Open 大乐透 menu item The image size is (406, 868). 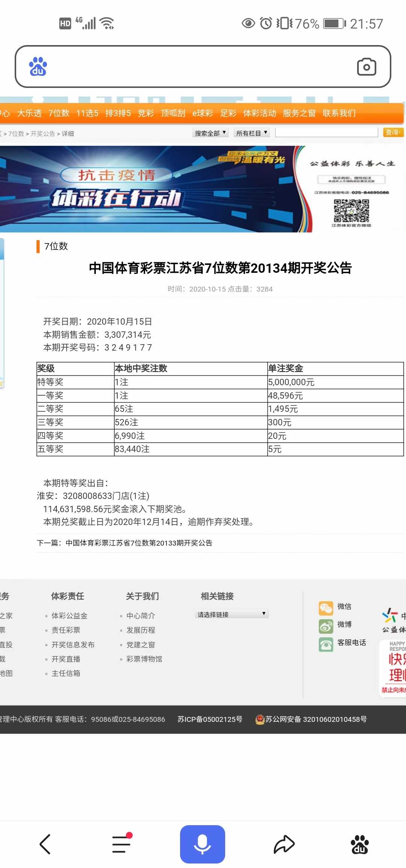click(x=29, y=113)
